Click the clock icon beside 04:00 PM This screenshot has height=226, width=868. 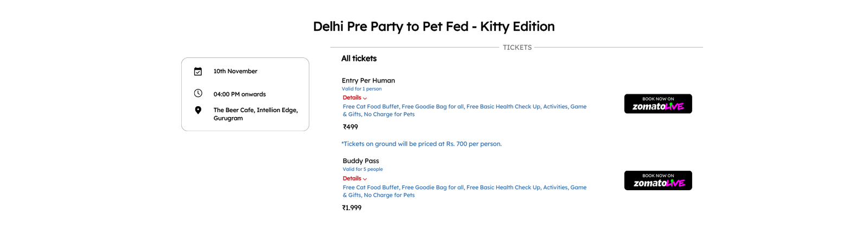(198, 93)
